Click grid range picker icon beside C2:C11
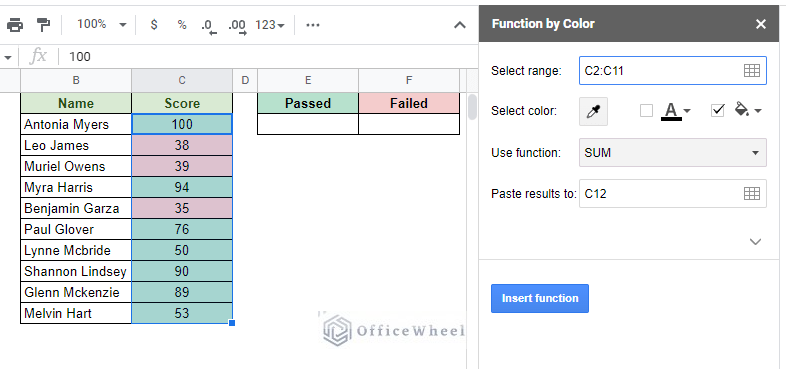Image resolution: width=786 pixels, height=369 pixels. click(x=751, y=71)
